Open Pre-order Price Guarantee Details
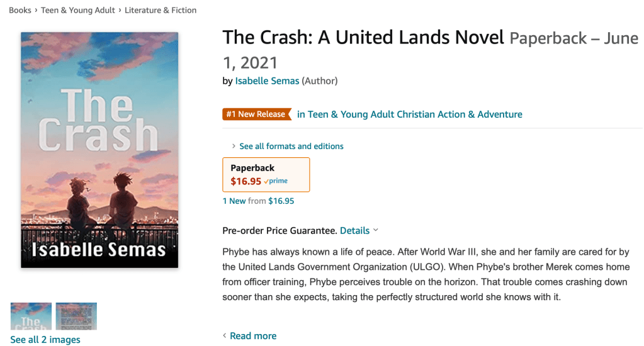644x346 pixels. click(355, 230)
